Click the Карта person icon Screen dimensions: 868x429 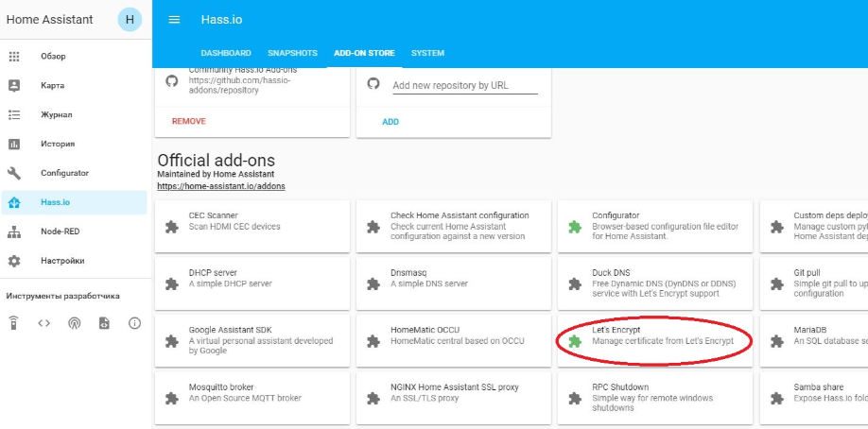pyautogui.click(x=14, y=86)
